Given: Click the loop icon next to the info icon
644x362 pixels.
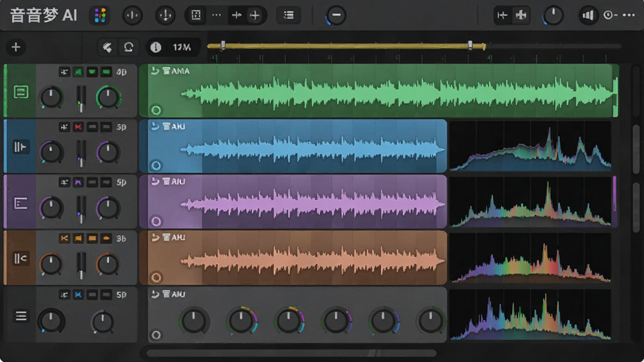Looking at the screenshot, I should tap(128, 47).
